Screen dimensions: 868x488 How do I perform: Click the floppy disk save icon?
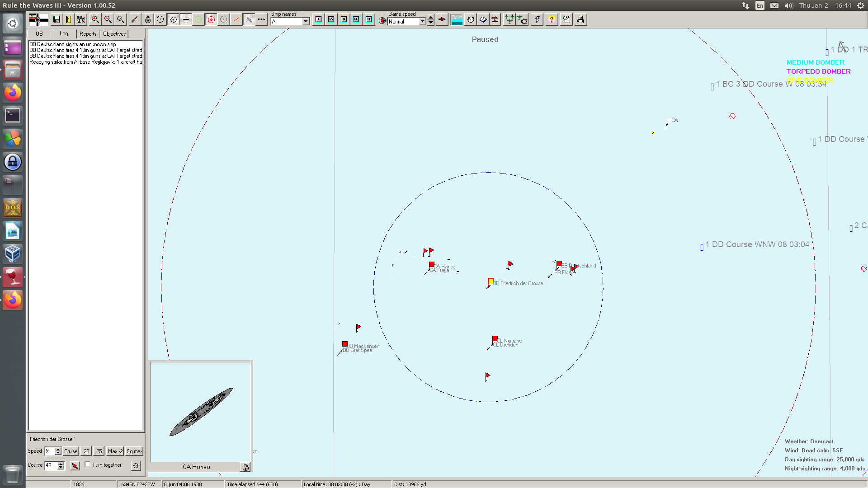click(57, 19)
